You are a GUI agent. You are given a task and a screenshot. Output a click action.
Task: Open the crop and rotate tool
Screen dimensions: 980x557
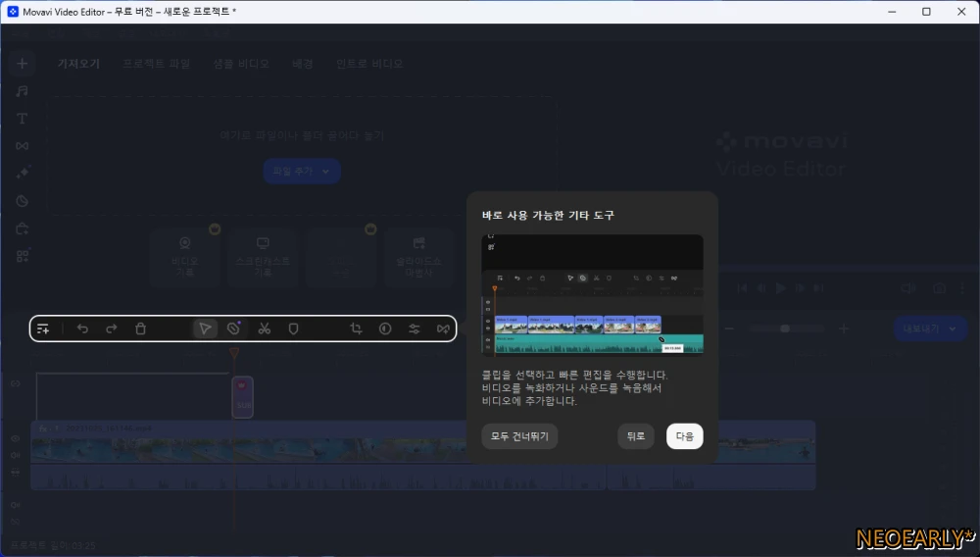(x=357, y=329)
